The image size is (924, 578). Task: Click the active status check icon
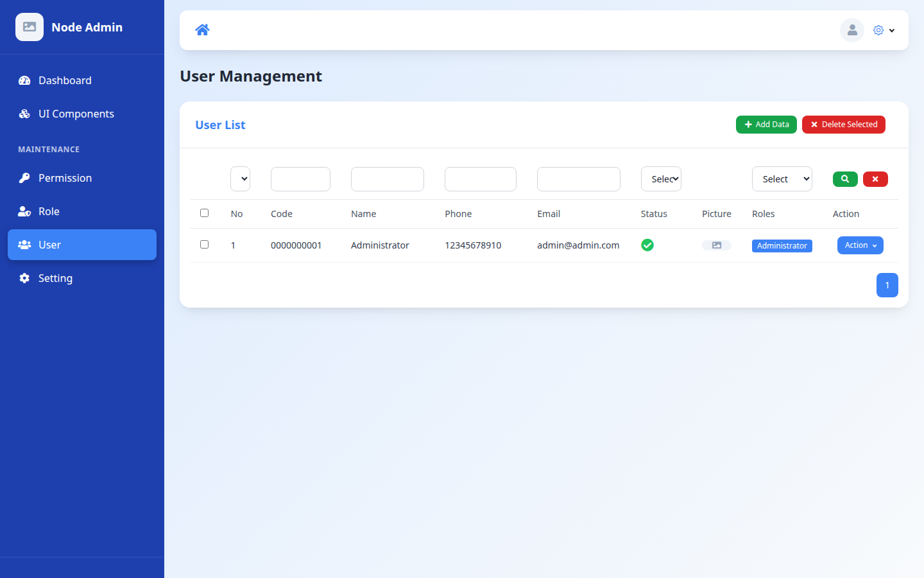[647, 245]
